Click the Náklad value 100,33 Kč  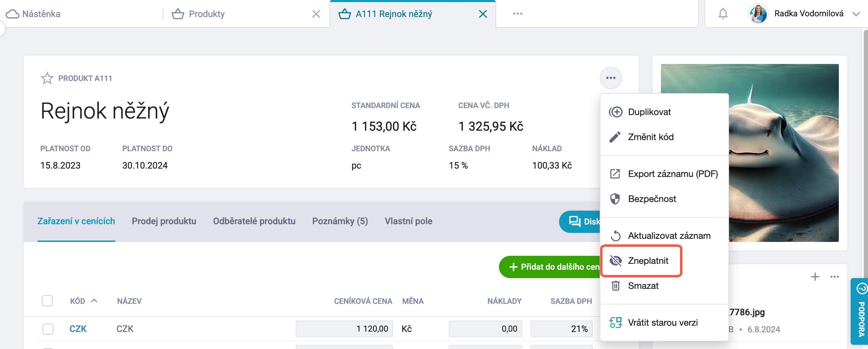click(x=552, y=165)
